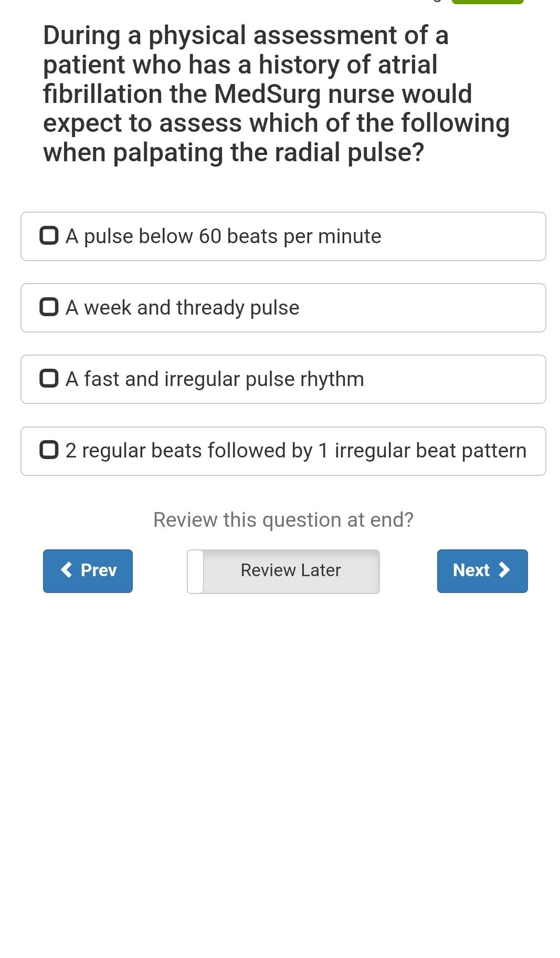
Task: Slide the Review Later control handle
Action: click(196, 571)
